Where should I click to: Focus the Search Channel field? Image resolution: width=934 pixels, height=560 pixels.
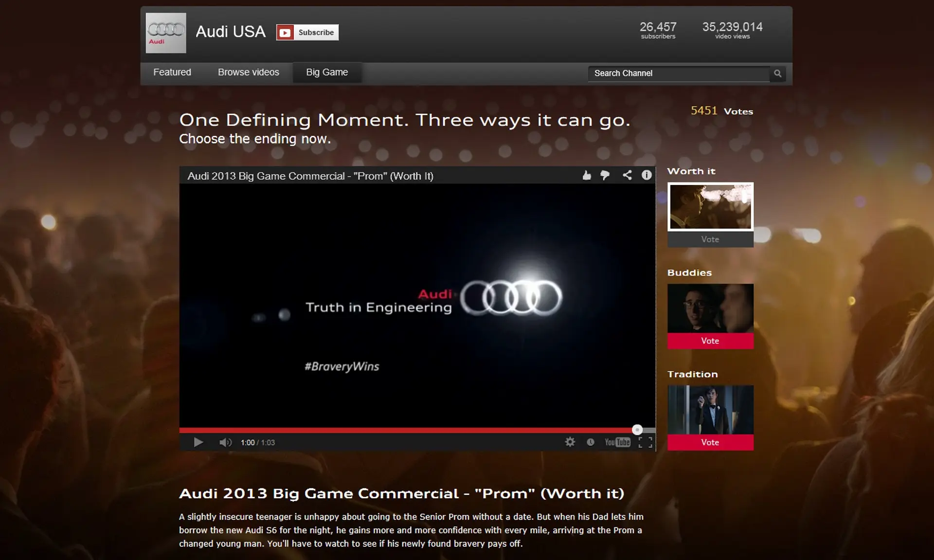pyautogui.click(x=679, y=73)
